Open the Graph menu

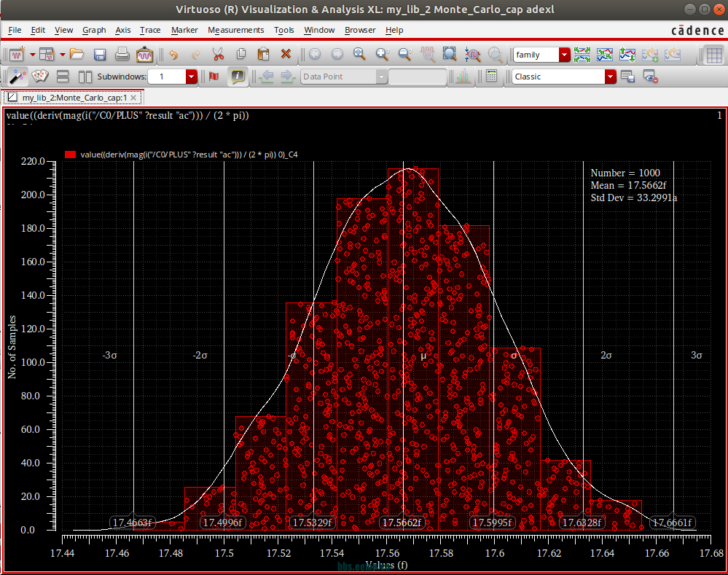coord(94,30)
